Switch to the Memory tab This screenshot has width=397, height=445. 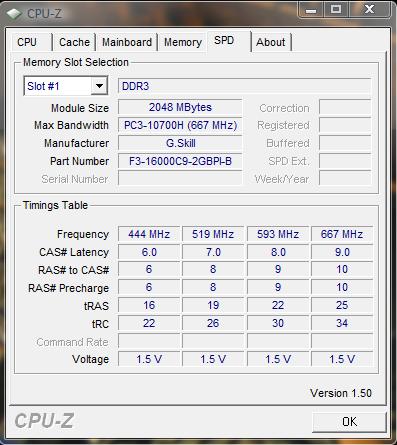(x=183, y=42)
